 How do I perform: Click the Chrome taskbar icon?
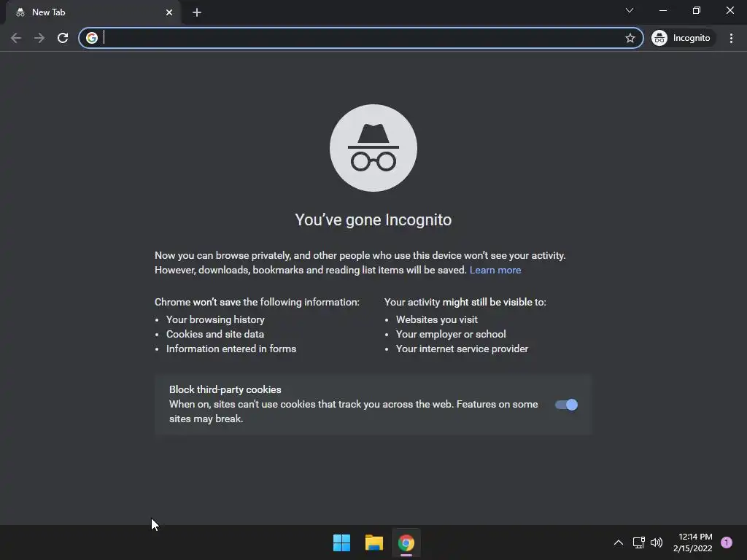406,542
